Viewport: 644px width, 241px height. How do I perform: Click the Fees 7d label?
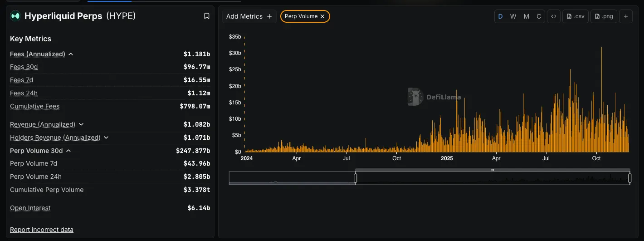click(x=21, y=80)
